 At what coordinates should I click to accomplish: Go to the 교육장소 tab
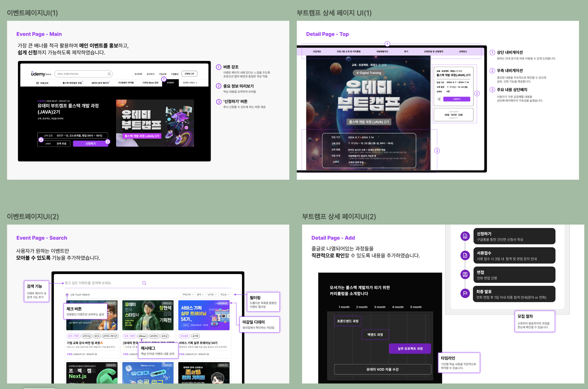point(463,51)
